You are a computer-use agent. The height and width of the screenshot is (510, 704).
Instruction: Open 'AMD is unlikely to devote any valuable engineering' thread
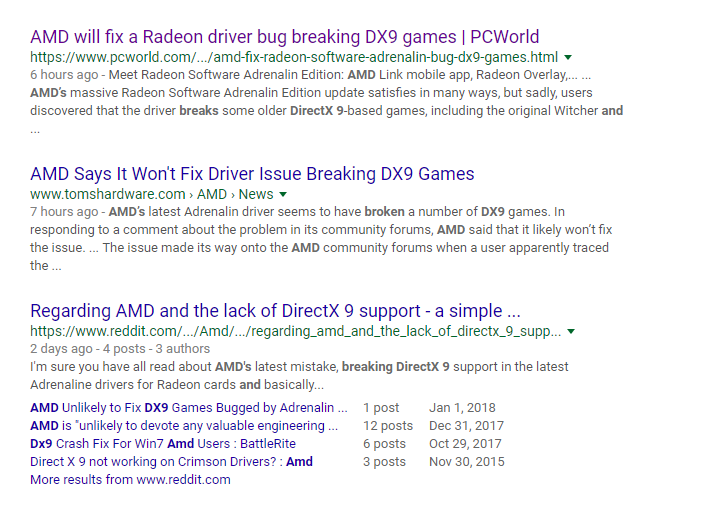[184, 426]
